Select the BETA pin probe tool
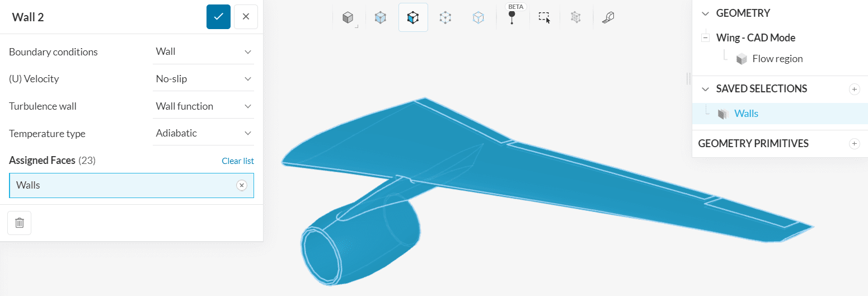 [512, 17]
